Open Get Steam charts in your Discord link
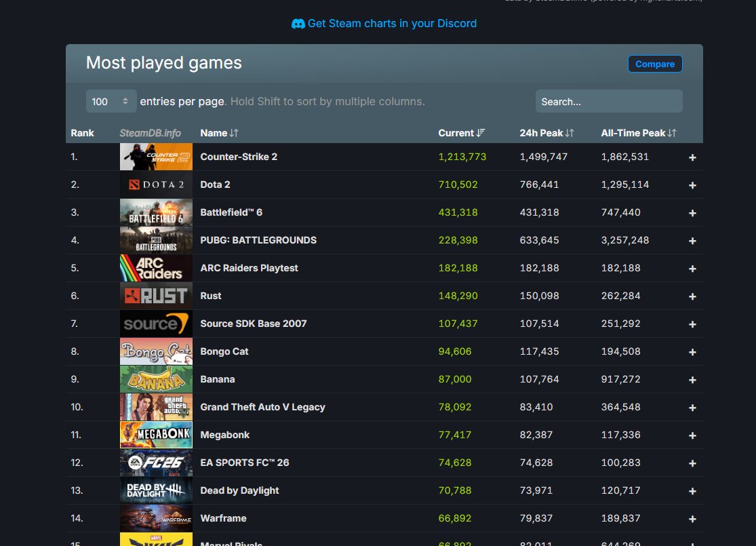 384,24
